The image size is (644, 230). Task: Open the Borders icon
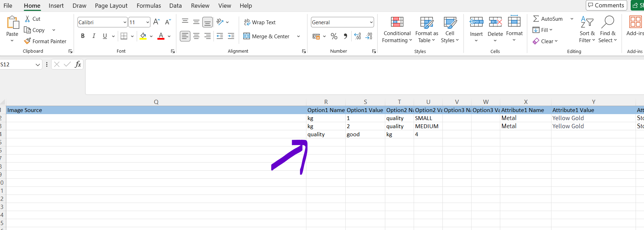click(124, 36)
